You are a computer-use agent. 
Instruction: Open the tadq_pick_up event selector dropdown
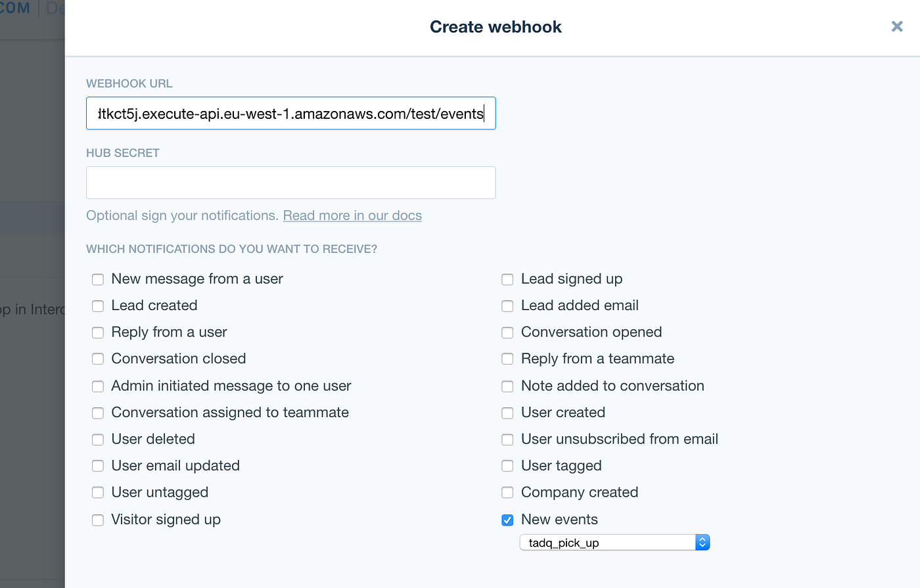coord(702,542)
